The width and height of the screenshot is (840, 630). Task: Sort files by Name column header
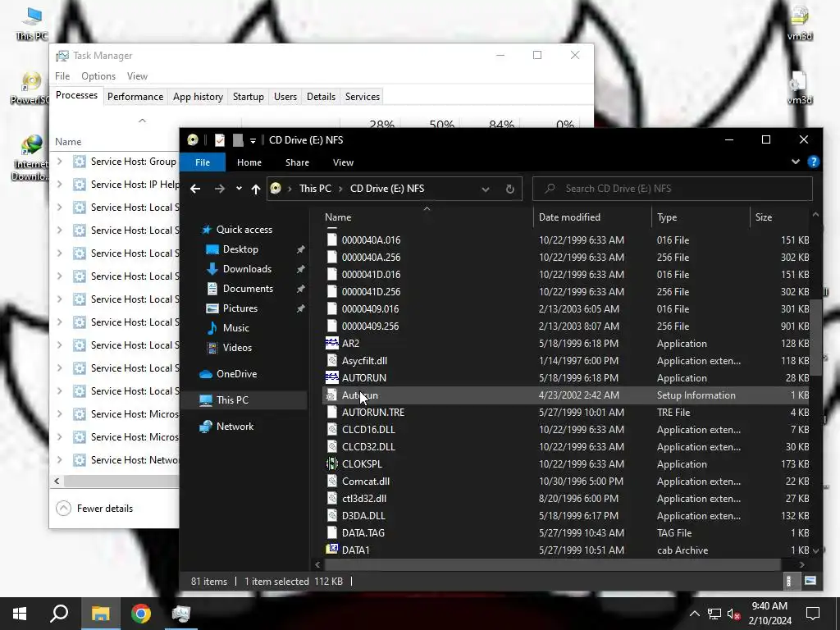coord(338,217)
